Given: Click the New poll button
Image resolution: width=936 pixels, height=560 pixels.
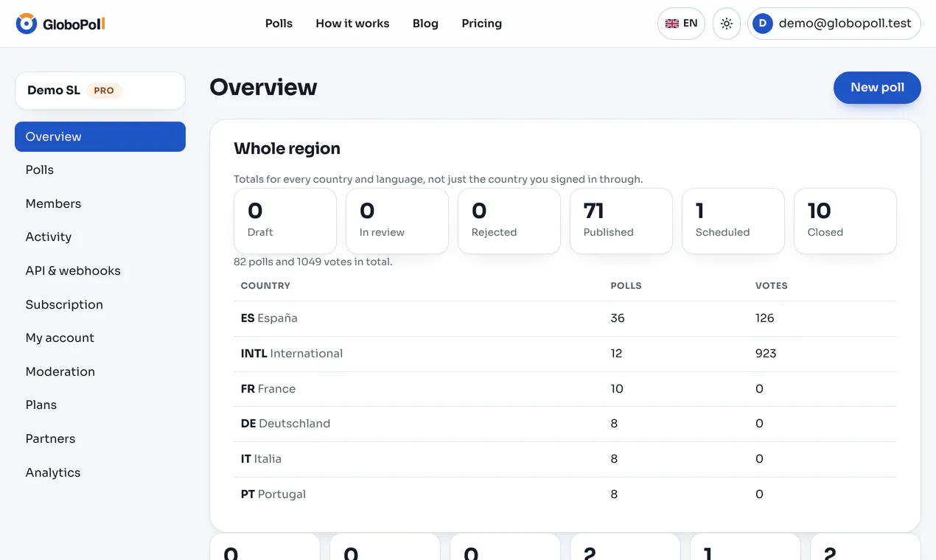Looking at the screenshot, I should click(x=877, y=88).
